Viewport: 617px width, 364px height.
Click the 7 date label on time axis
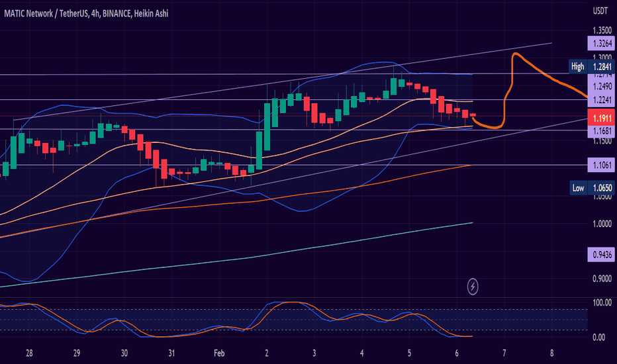coord(504,353)
